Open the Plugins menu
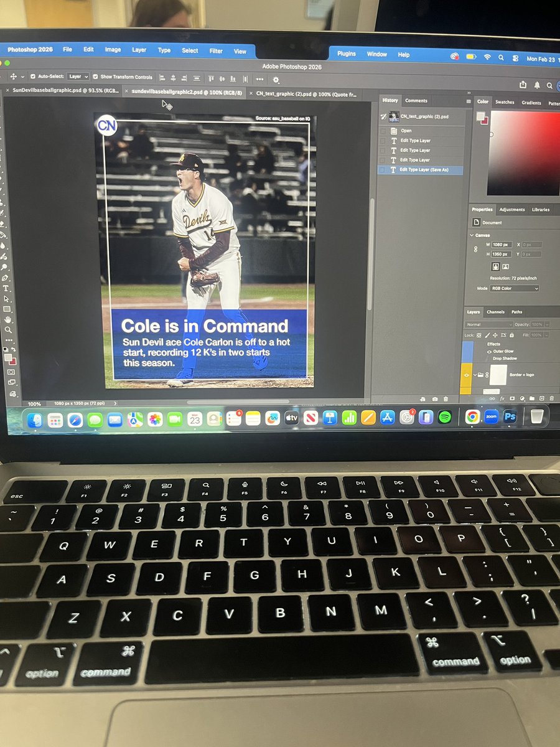560x747 pixels. tap(347, 54)
